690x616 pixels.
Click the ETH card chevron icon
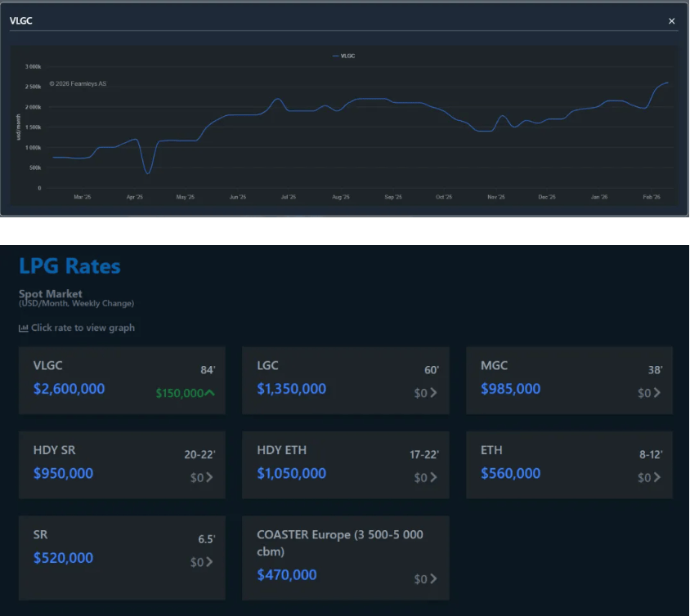click(657, 478)
